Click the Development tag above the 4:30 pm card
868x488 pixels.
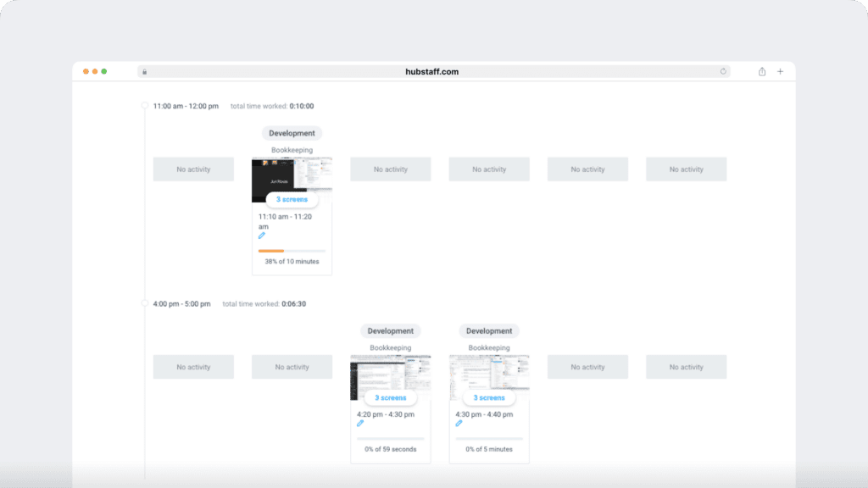(x=489, y=331)
